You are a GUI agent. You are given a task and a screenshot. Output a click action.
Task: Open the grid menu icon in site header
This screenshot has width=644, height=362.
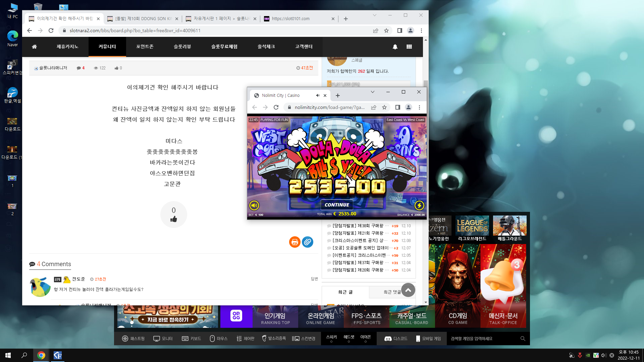pyautogui.click(x=409, y=47)
